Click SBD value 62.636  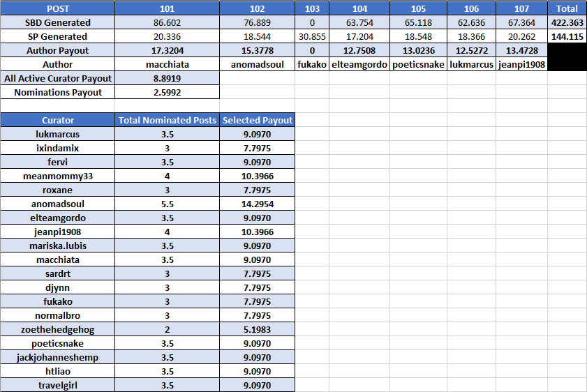click(471, 22)
